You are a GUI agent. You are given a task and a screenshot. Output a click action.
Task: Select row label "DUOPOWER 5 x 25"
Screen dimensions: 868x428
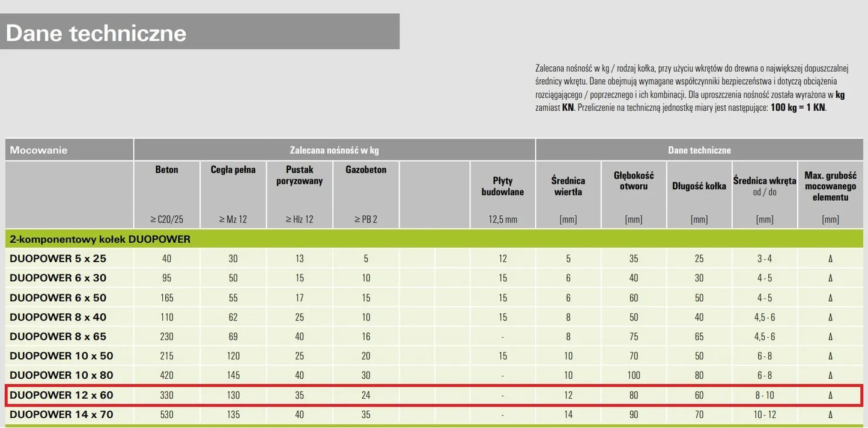pos(58,258)
